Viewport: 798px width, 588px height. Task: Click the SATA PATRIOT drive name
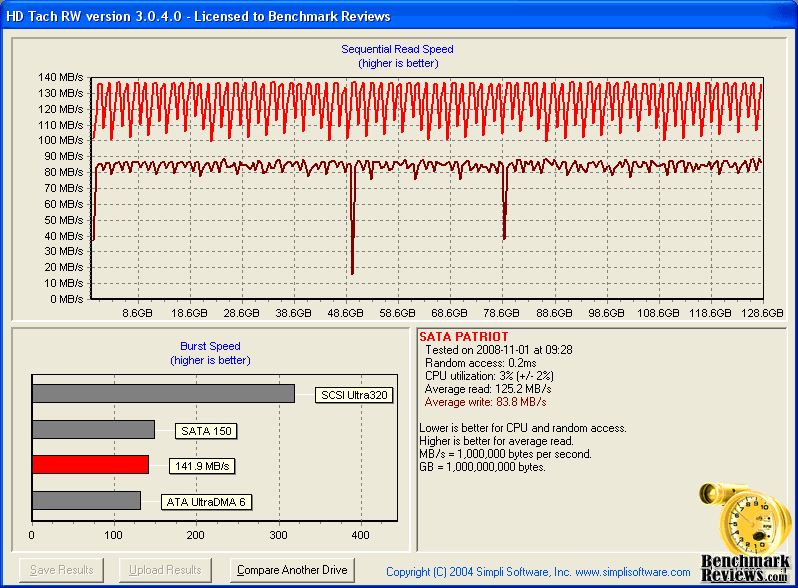click(464, 337)
